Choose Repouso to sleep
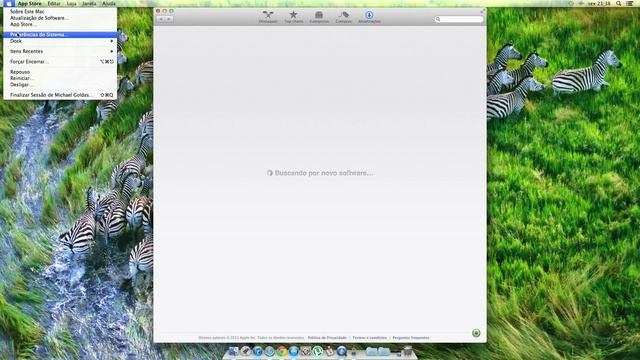Viewport: 640px width, 360px height. 60,72
